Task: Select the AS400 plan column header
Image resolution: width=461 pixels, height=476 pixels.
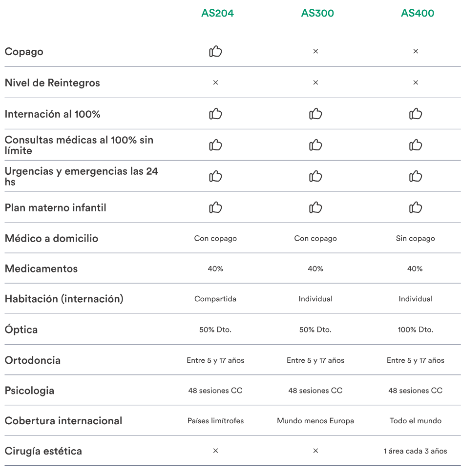Action: (x=418, y=13)
